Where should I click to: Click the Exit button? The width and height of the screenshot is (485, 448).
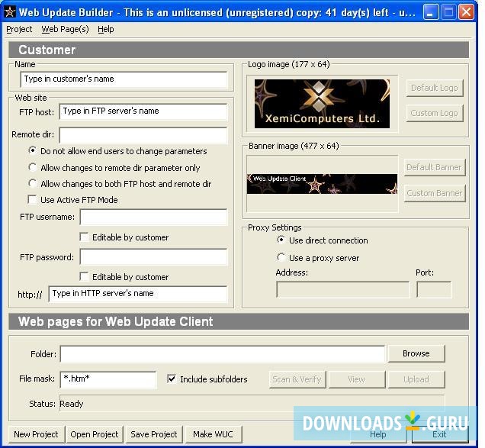coord(439,434)
